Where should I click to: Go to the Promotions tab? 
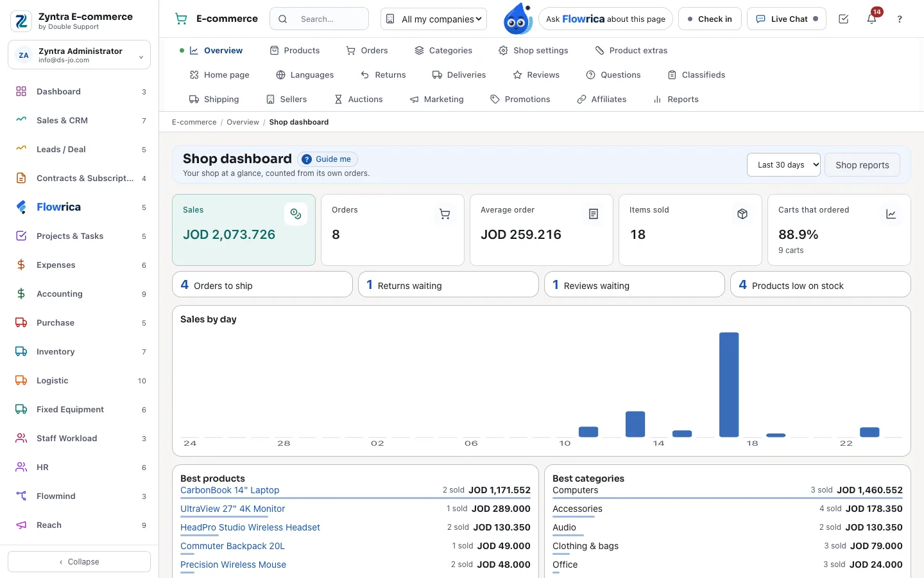tap(520, 100)
